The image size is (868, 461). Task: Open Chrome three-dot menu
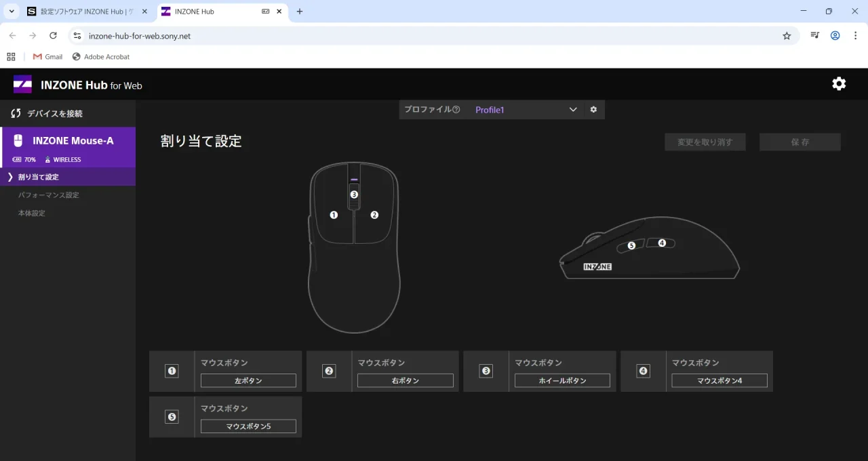pos(855,36)
